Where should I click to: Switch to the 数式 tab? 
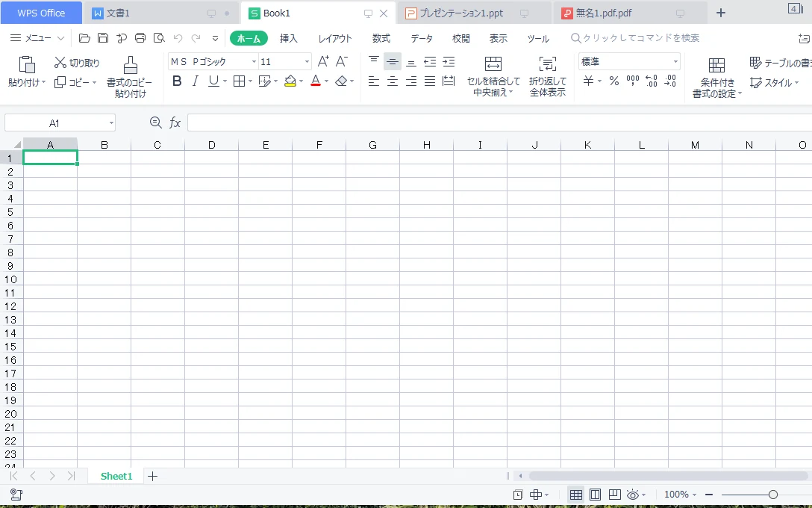click(381, 38)
